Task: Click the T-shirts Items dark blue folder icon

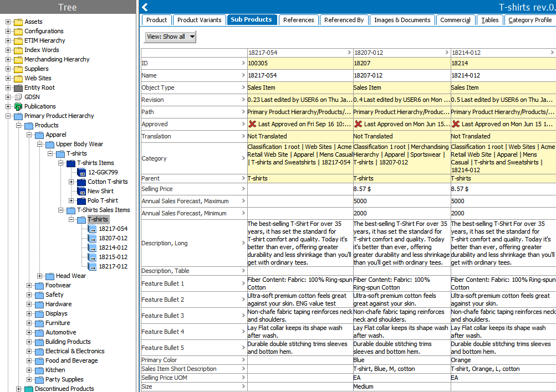Action: [71, 163]
